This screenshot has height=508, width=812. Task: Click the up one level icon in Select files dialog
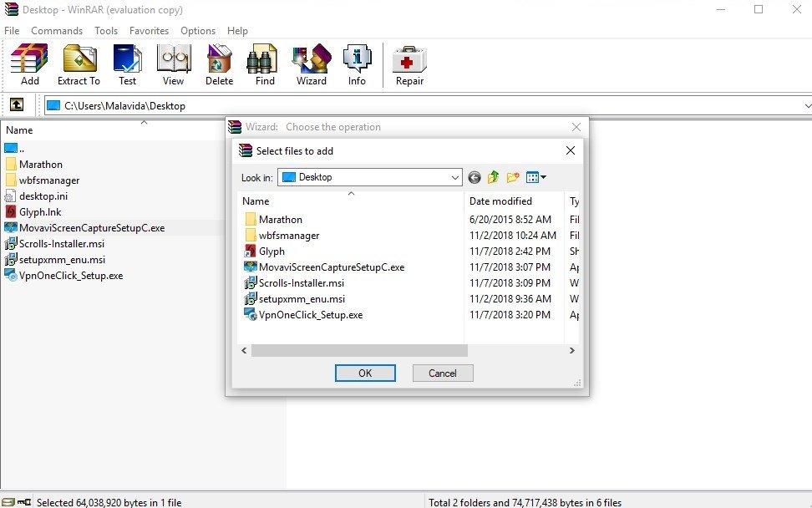tap(494, 178)
